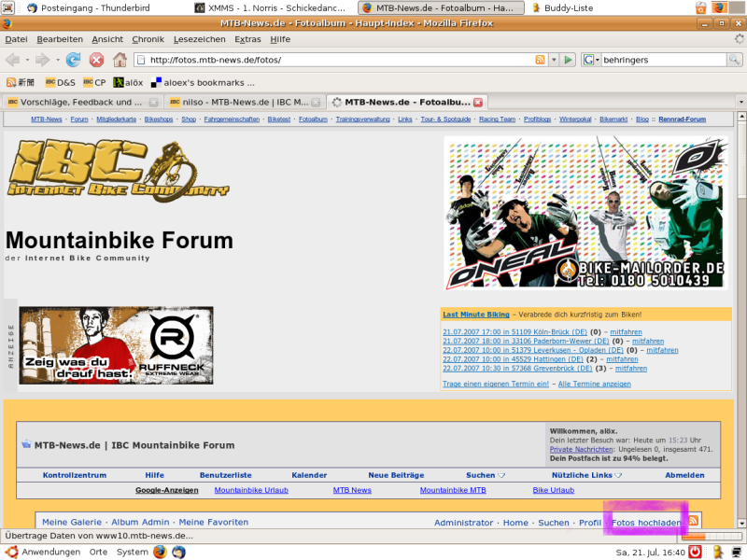Click the green Go arrow beside the address bar

pyautogui.click(x=568, y=60)
